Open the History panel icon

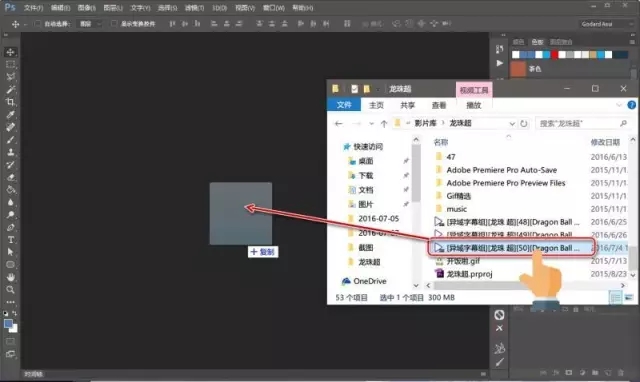click(500, 49)
